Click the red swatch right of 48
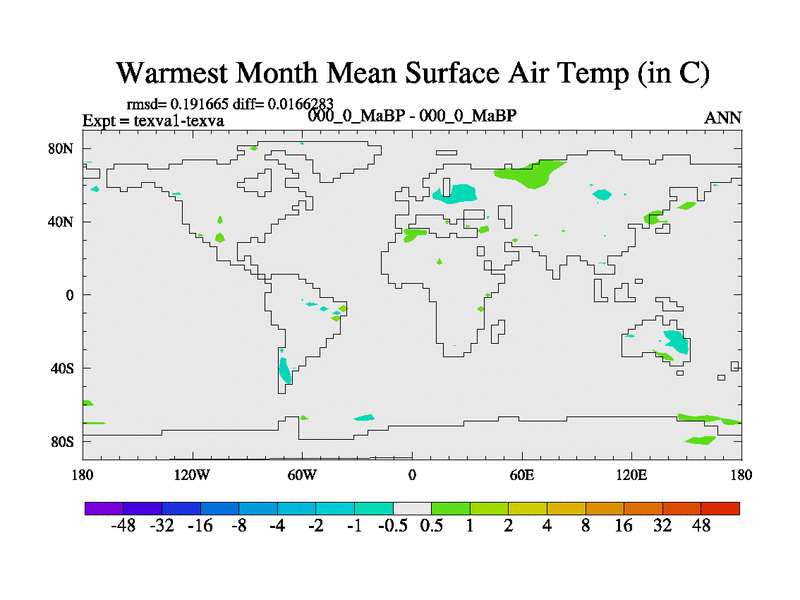Screen dimensions: 800x600 click(720, 508)
